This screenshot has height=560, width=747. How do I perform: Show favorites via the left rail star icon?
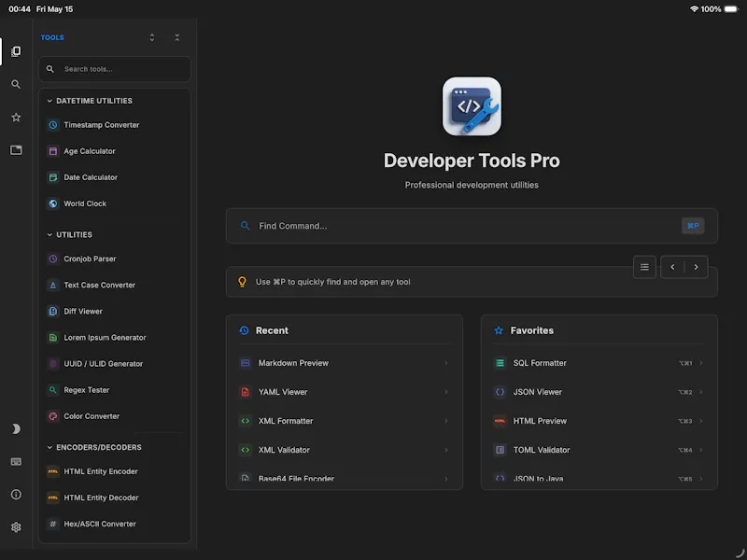click(x=16, y=118)
